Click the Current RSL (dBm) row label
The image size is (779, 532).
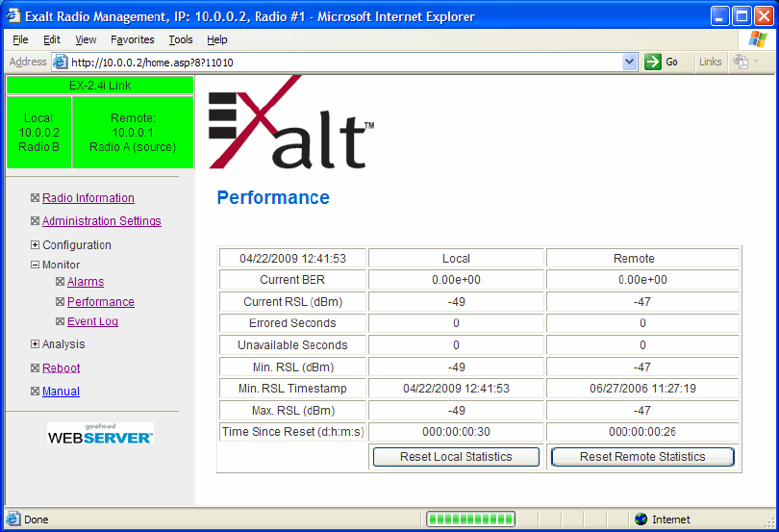tap(292, 302)
